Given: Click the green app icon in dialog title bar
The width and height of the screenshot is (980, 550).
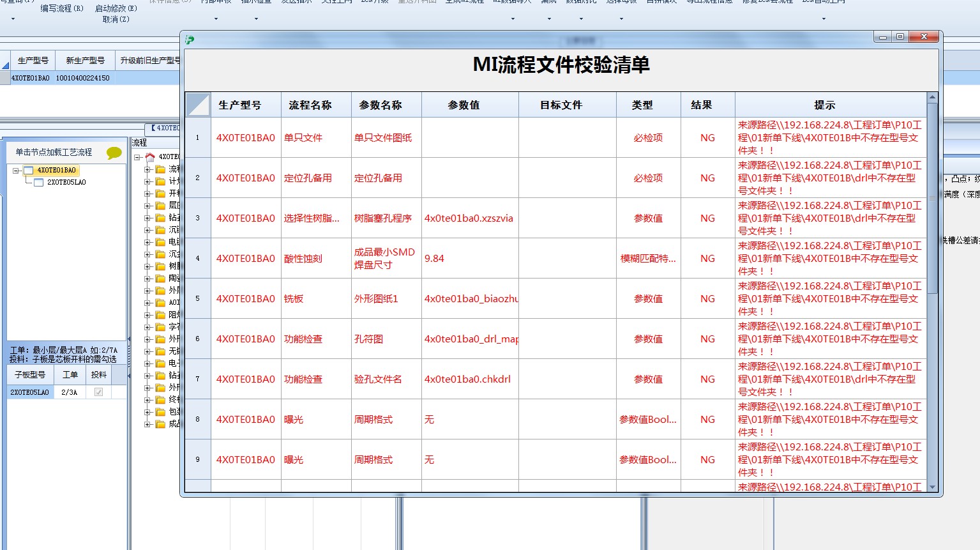Looking at the screenshot, I should click(x=190, y=40).
